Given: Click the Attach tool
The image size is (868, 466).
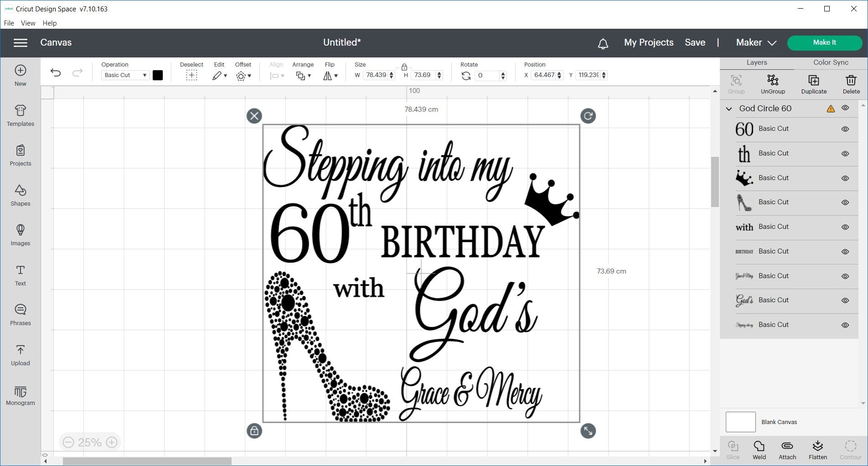Looking at the screenshot, I should [787, 449].
